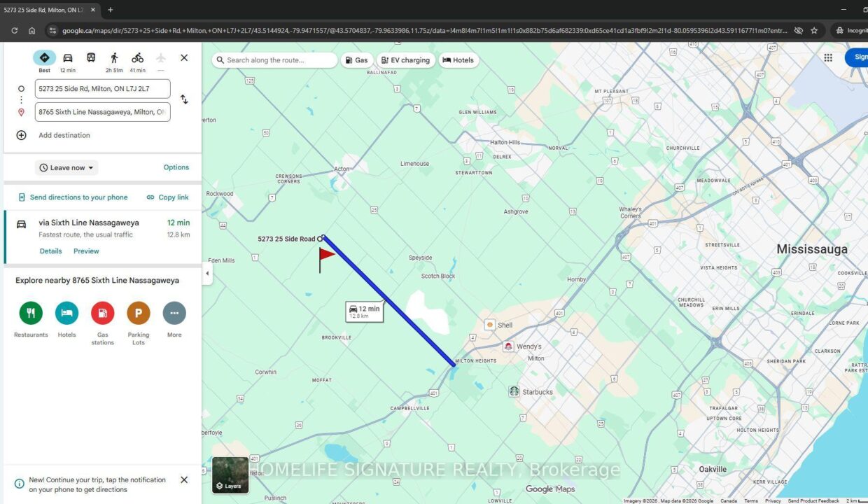868x504 pixels.
Task: Click the Oakville map label
Action: coord(713,469)
